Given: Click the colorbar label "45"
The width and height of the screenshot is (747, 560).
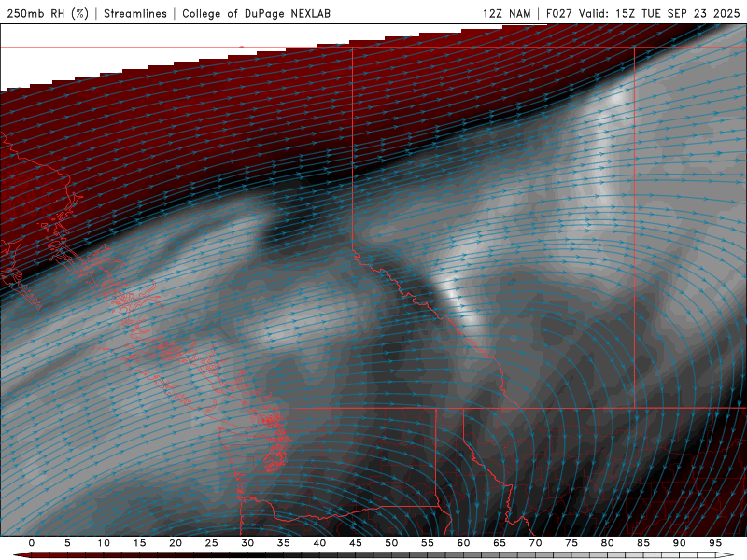Looking at the screenshot, I should point(356,543).
